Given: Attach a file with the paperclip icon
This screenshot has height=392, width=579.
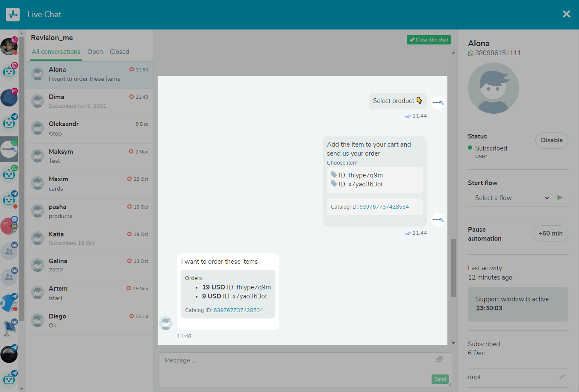Looking at the screenshot, I should pos(439,359).
